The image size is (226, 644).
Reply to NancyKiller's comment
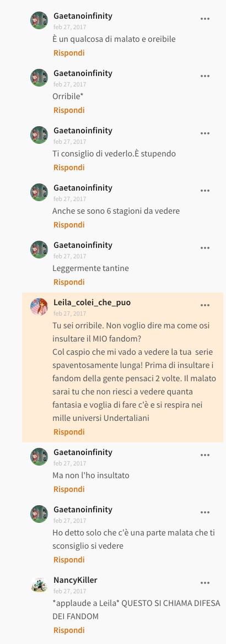(69, 630)
